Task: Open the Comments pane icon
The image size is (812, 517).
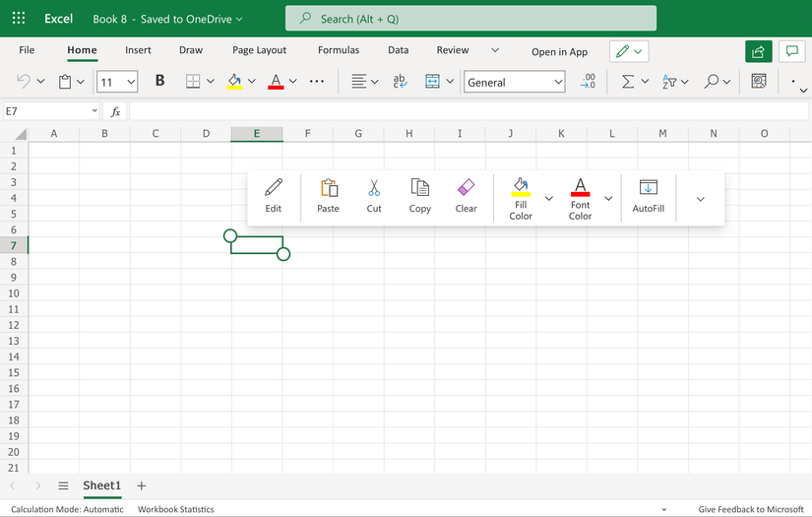Action: coord(790,51)
